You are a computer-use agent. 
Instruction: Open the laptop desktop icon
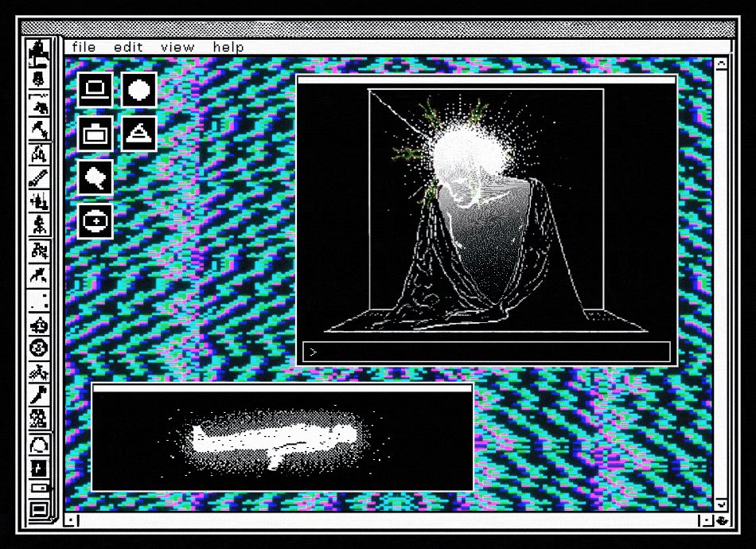pos(95,90)
